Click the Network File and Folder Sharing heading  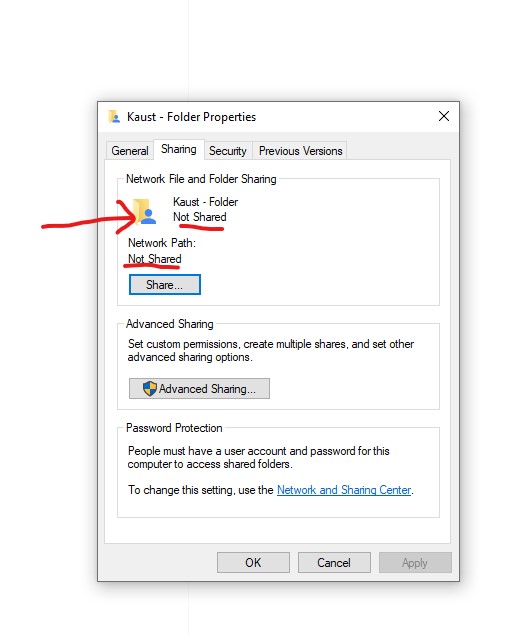click(x=201, y=179)
